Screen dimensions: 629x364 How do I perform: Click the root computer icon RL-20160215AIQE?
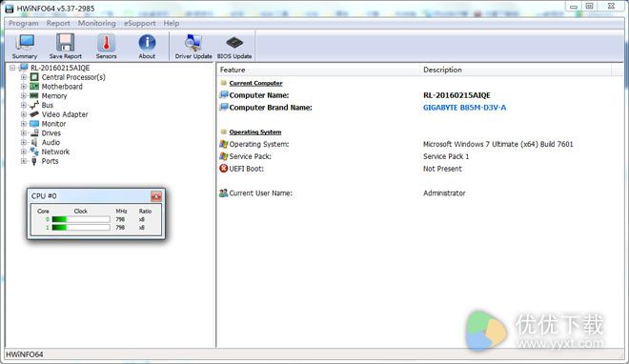(x=24, y=68)
